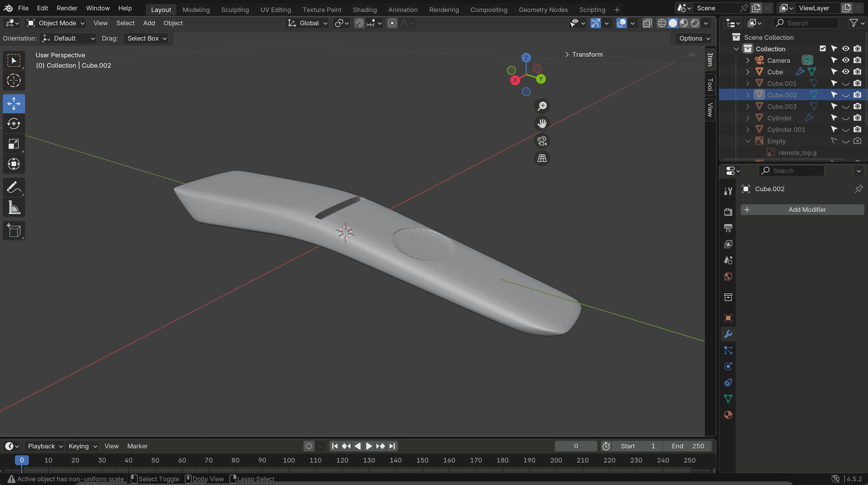Screen dimensions: 868x485
Task: Select the Measure tool
Action: click(14, 207)
